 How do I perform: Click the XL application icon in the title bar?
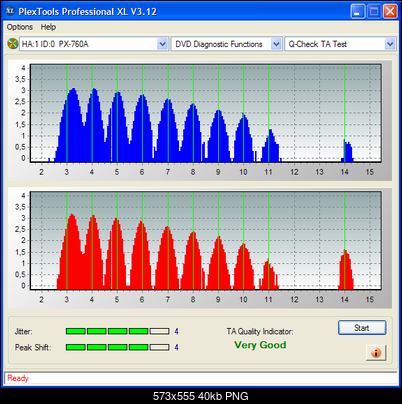pyautogui.click(x=10, y=11)
